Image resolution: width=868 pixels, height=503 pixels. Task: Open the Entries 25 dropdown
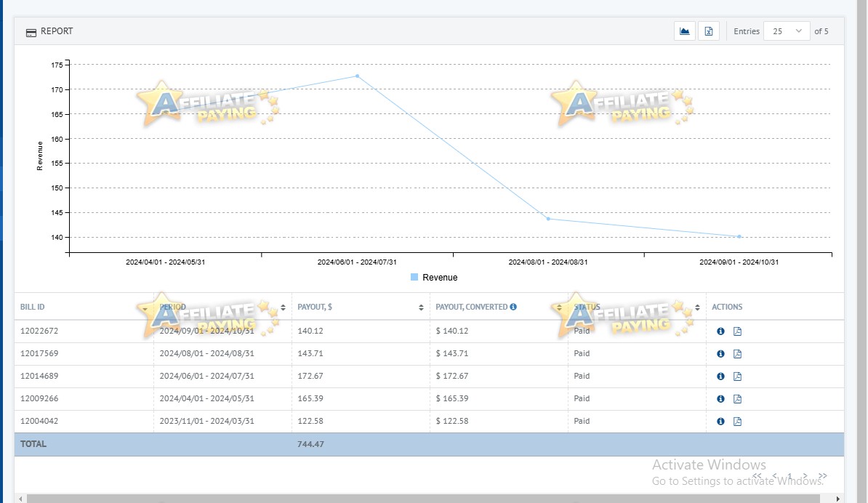coord(786,31)
